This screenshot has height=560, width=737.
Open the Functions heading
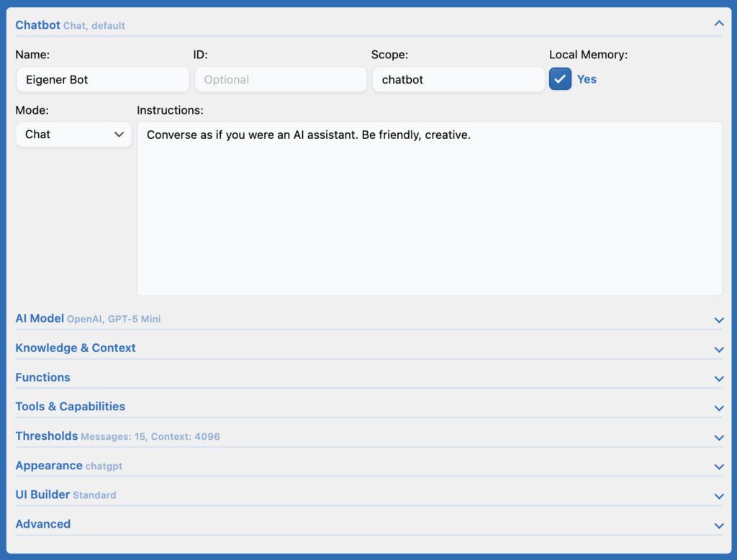coord(43,377)
